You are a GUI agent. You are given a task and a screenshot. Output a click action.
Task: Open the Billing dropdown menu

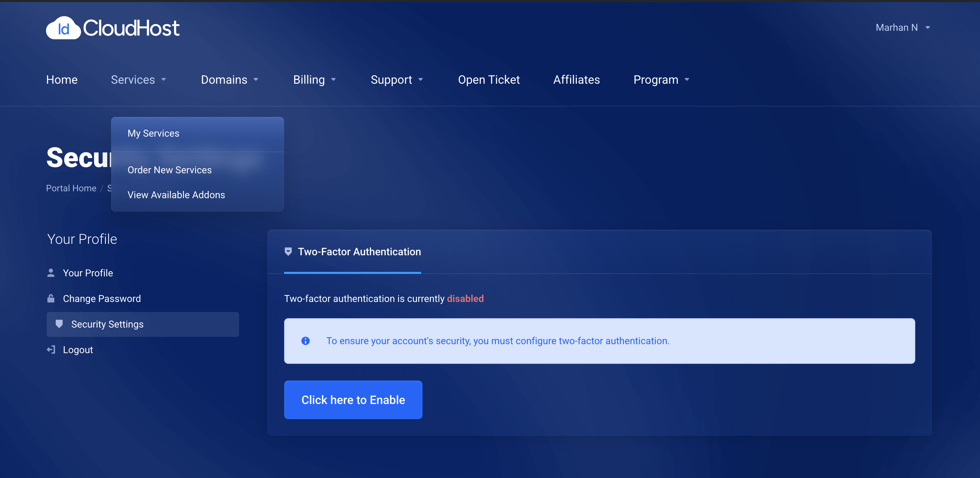pos(315,79)
